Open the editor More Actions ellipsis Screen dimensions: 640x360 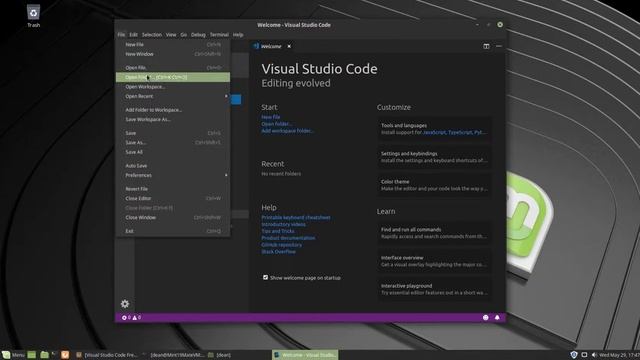point(499,46)
